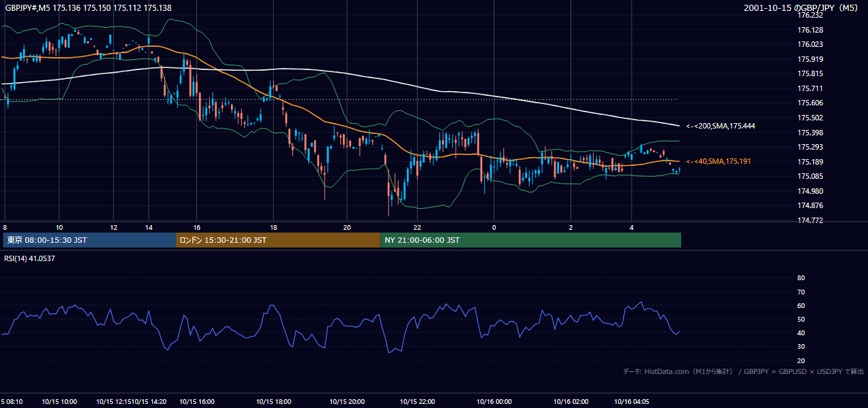This screenshot has width=868, height=408.
Task: Click price axis value 175.293
Action: [x=810, y=147]
